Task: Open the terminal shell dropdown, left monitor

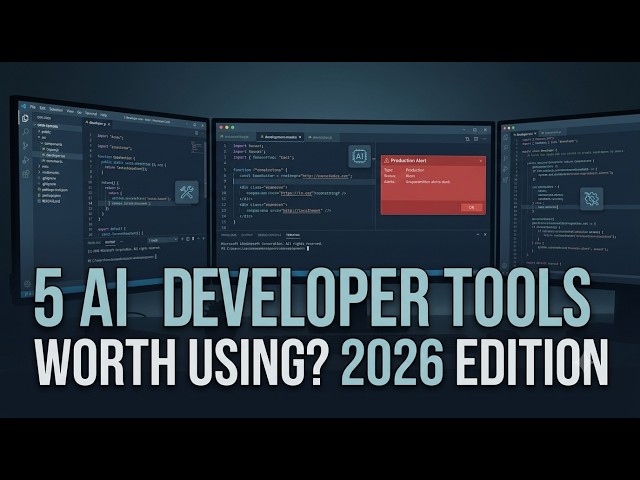Action: 163,240
